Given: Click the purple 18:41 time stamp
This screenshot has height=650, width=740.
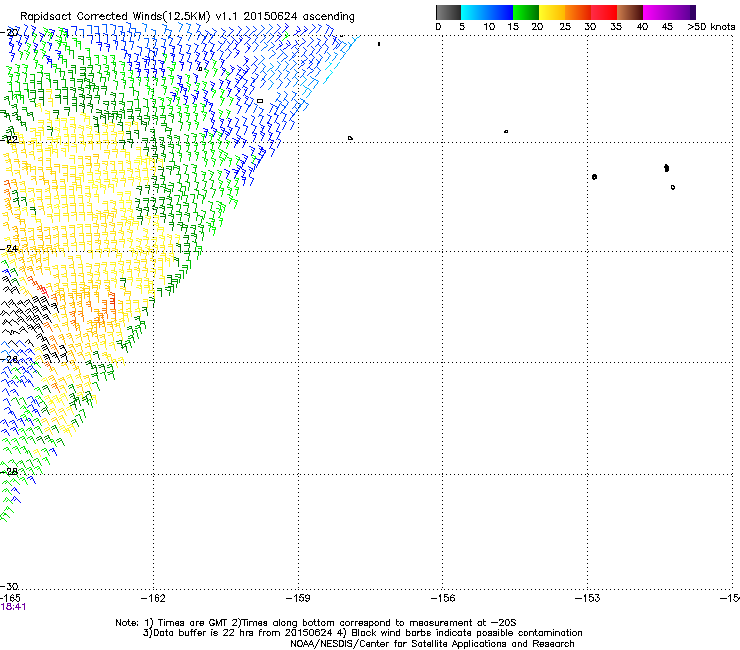Looking at the screenshot, I should (x=13, y=607).
